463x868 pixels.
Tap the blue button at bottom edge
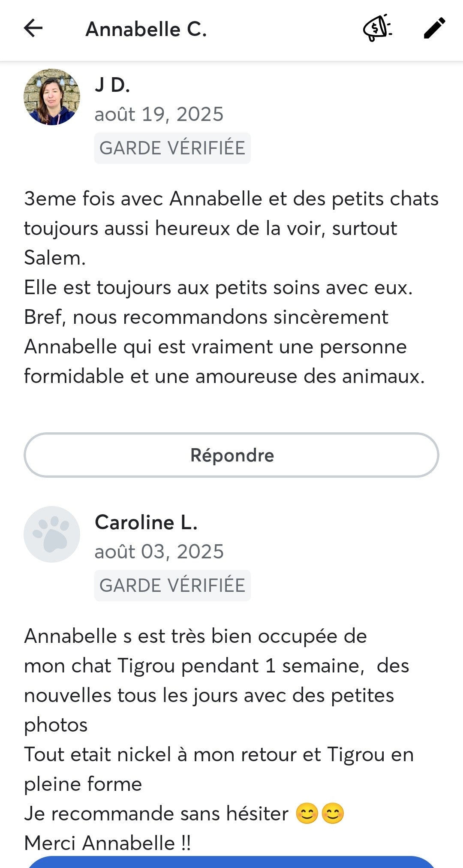click(231, 862)
